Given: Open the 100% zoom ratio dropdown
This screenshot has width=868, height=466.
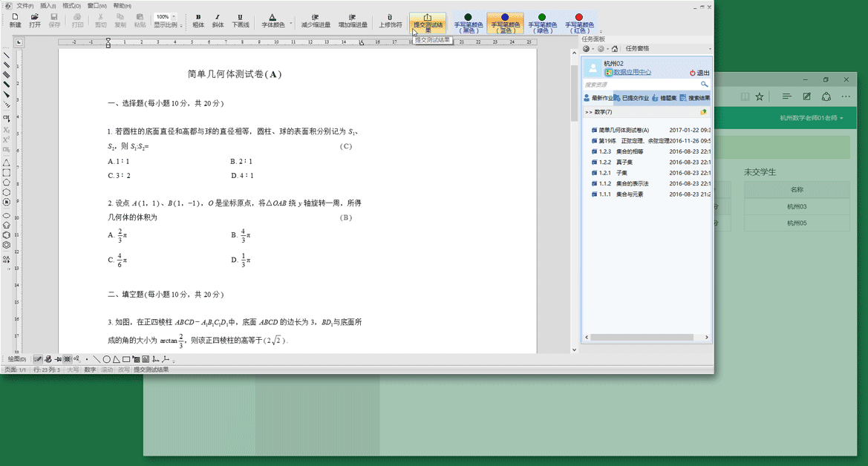Looking at the screenshot, I should (174, 16).
